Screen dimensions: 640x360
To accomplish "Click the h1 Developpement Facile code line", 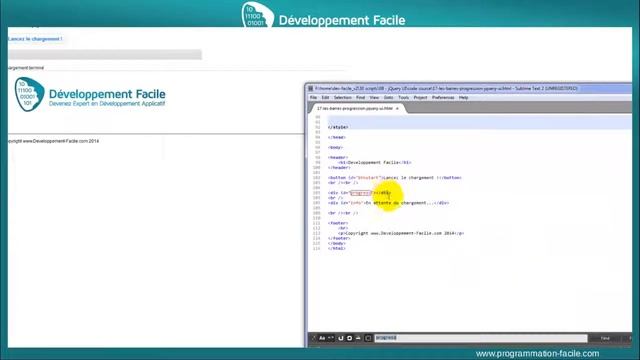I will click(x=374, y=162).
